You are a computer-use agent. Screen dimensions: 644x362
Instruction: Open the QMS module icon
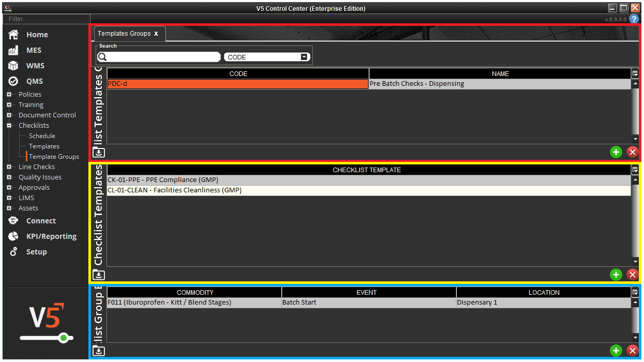pyautogui.click(x=13, y=81)
